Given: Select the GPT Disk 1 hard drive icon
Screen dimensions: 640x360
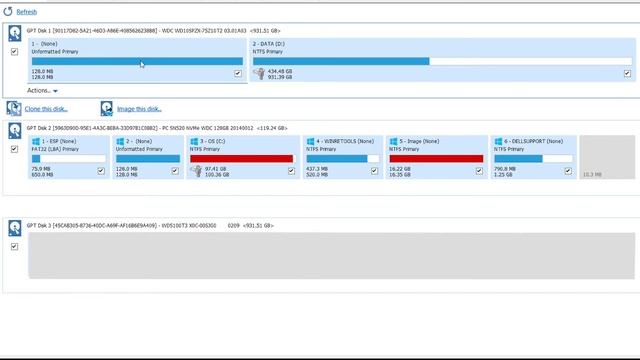Looking at the screenshot, I should (x=15, y=33).
